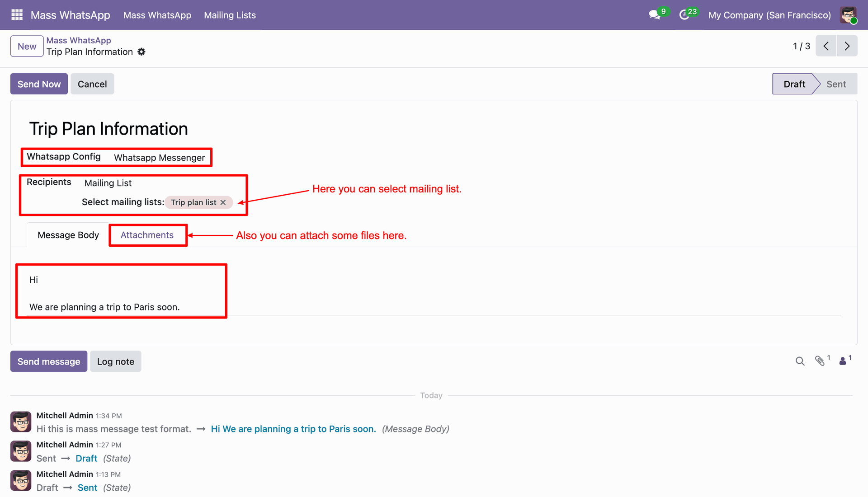Open the Mass WhatsApp menu item

tap(157, 15)
